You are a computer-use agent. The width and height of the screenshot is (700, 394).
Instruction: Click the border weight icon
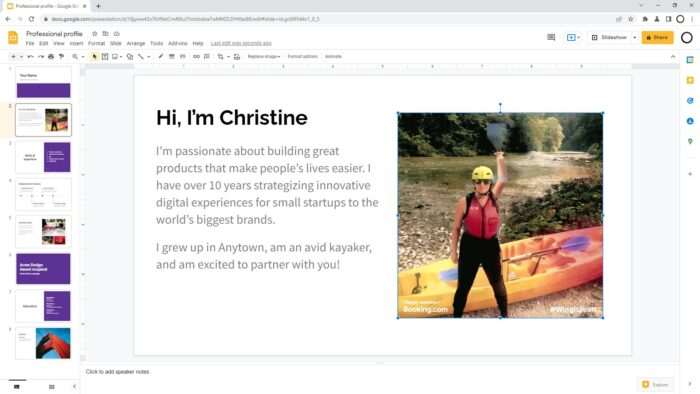point(172,57)
